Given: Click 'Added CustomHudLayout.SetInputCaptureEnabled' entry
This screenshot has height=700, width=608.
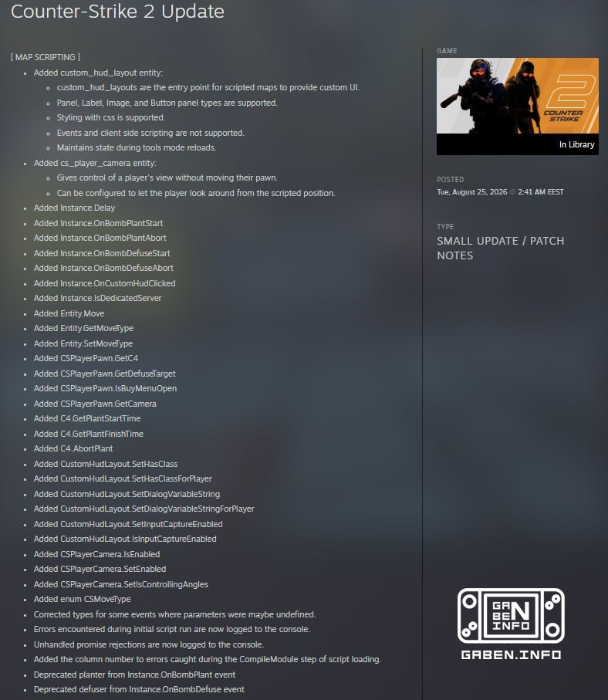Looking at the screenshot, I should coord(128,524).
